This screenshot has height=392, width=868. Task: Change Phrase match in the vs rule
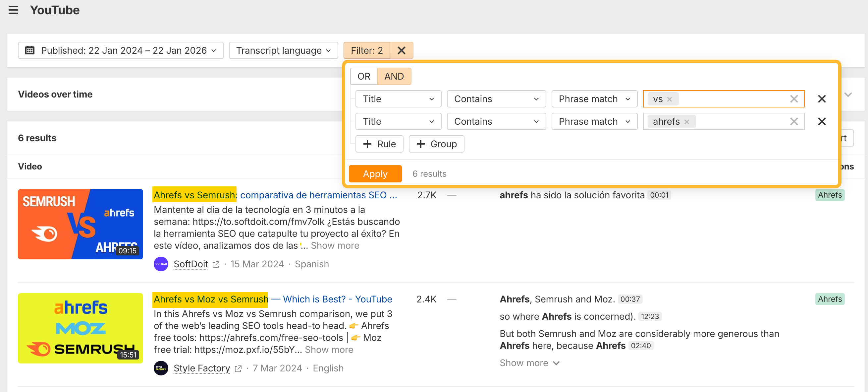pos(594,99)
